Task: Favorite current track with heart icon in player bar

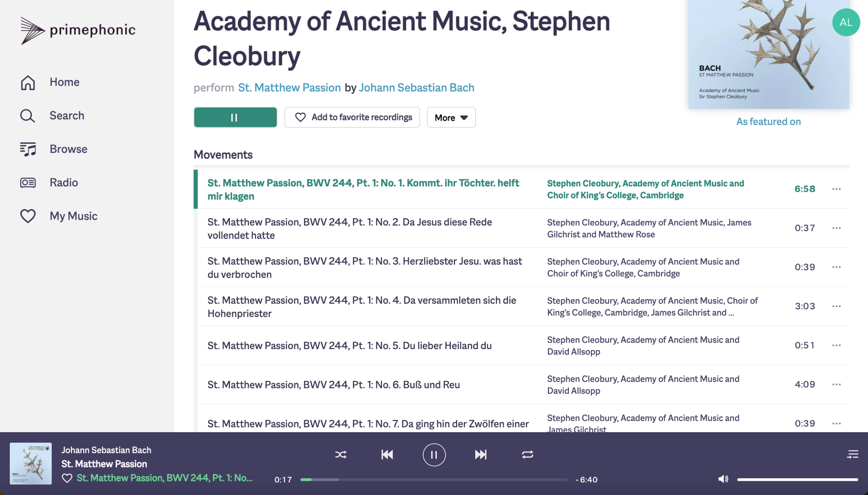Action: click(67, 478)
